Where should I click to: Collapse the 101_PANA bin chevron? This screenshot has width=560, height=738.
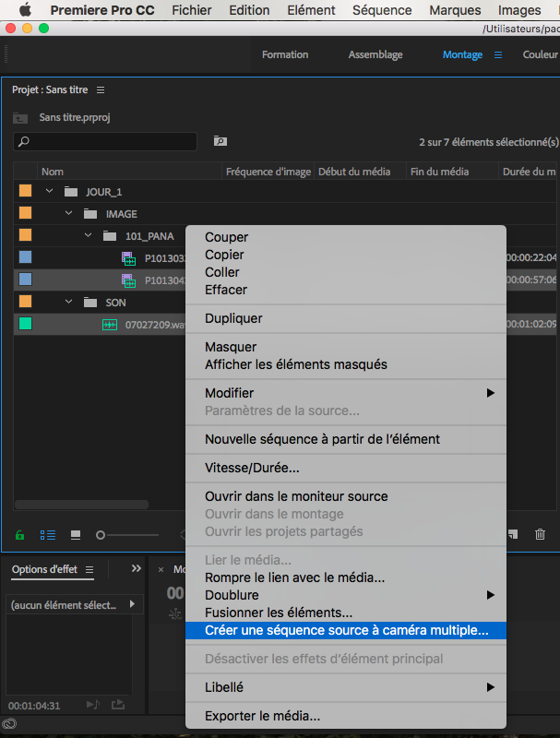pyautogui.click(x=88, y=235)
